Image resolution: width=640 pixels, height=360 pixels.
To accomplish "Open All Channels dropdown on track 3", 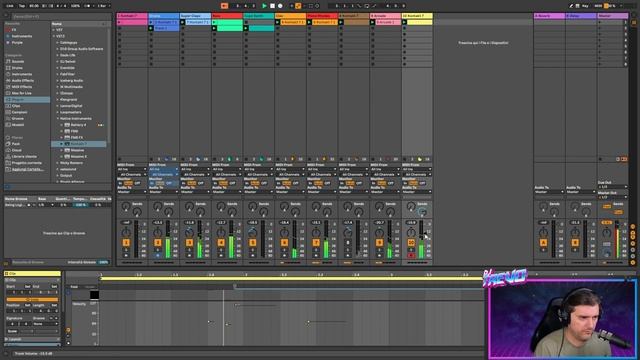I will pos(195,174).
